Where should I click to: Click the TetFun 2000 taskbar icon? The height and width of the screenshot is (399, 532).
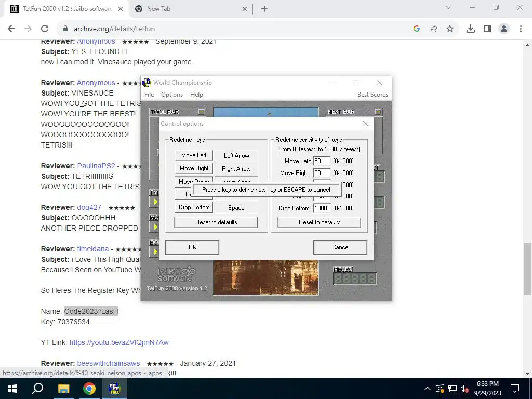tap(115, 389)
